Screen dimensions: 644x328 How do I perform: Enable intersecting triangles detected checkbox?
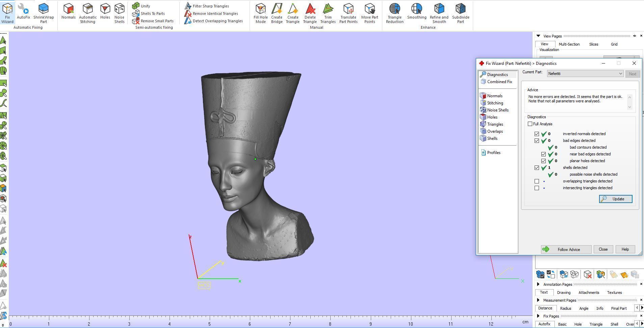click(x=537, y=188)
